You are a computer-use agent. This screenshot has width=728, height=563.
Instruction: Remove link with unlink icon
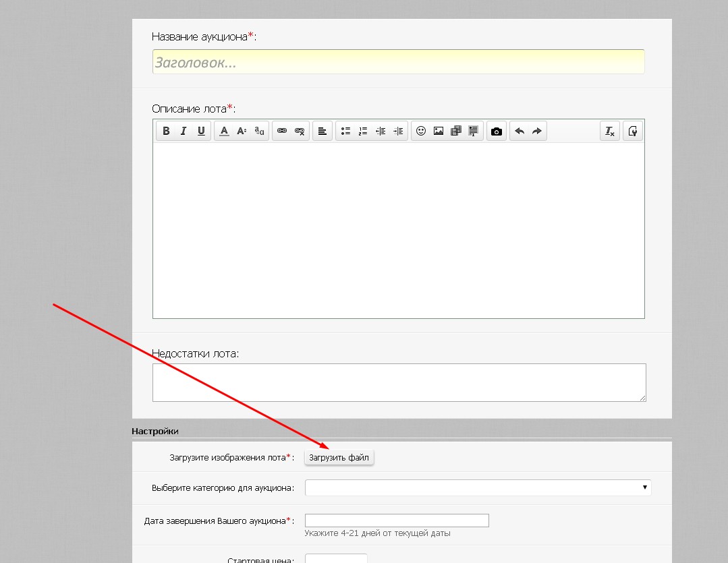pos(300,131)
